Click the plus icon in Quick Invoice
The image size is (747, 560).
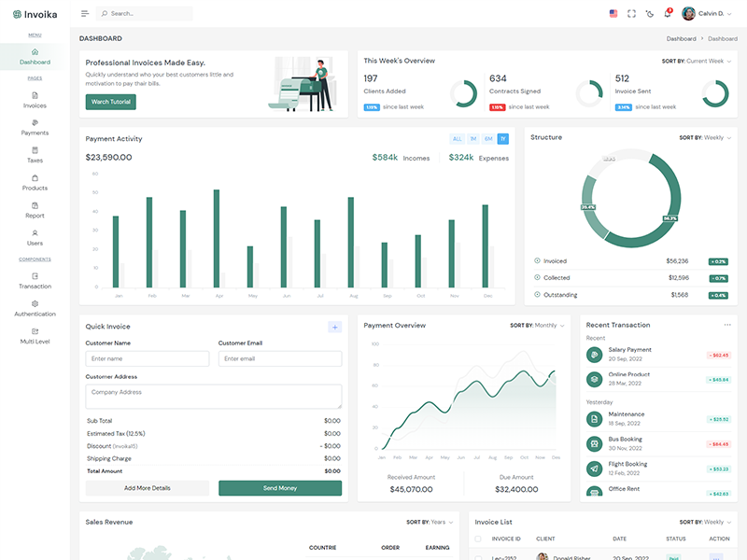pos(335,327)
